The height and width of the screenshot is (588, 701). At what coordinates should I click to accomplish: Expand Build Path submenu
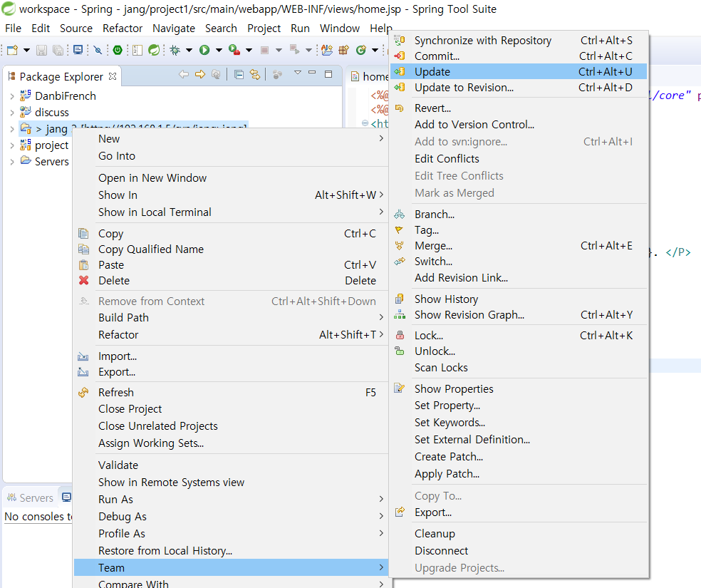[x=231, y=317]
